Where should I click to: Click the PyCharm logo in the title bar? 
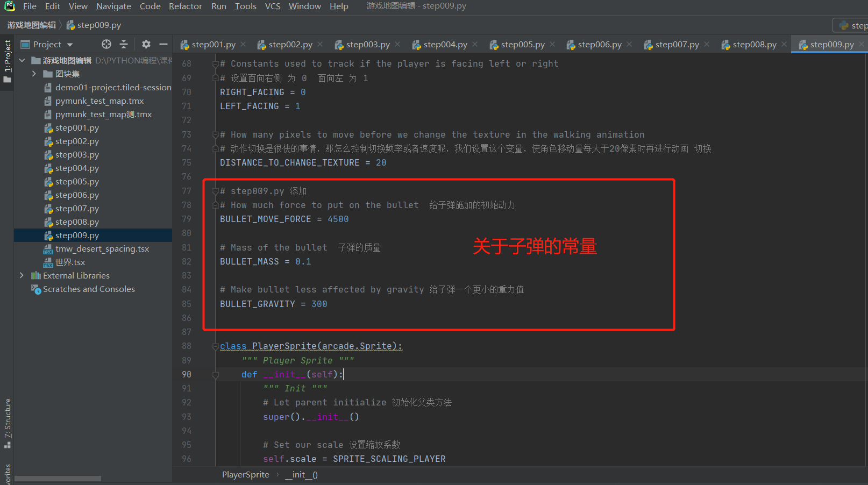pos(9,6)
